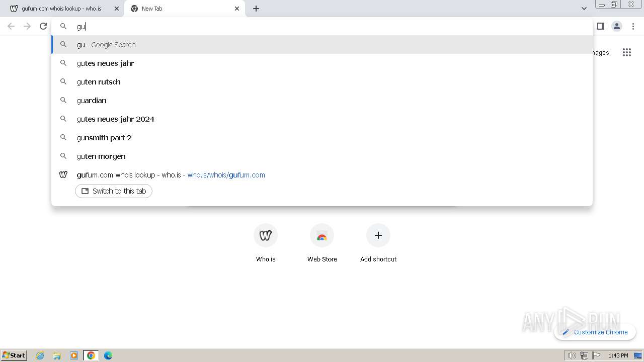
Task: Open a new tab with plus button
Action: pos(256,9)
